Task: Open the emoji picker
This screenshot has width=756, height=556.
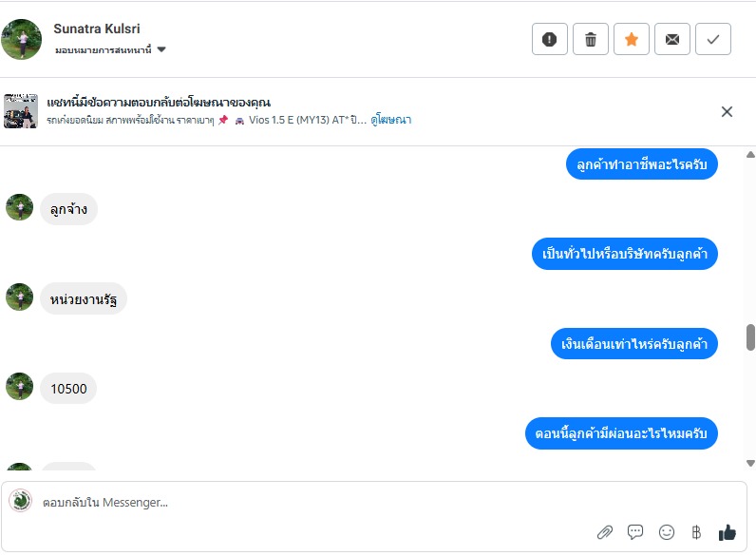Action: [667, 532]
